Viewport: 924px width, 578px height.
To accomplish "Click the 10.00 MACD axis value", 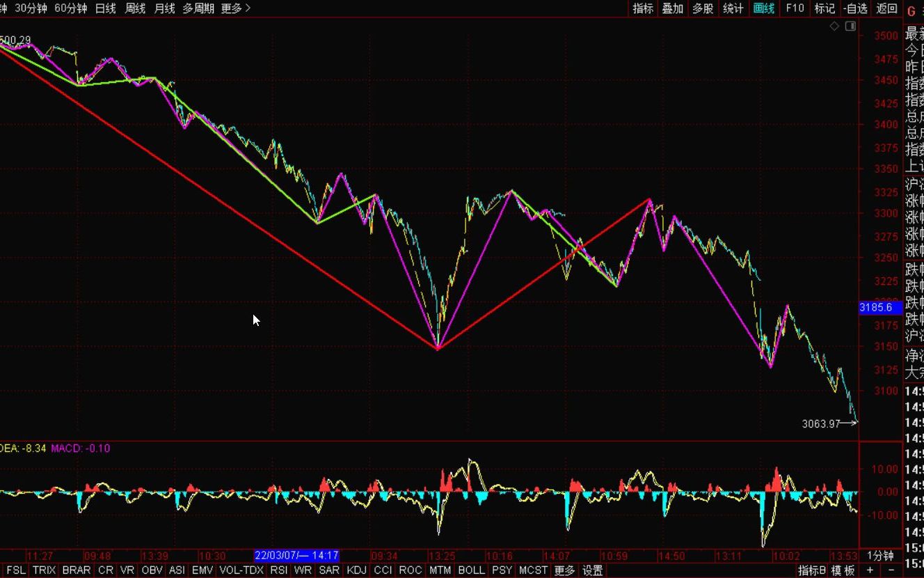I will [x=886, y=469].
